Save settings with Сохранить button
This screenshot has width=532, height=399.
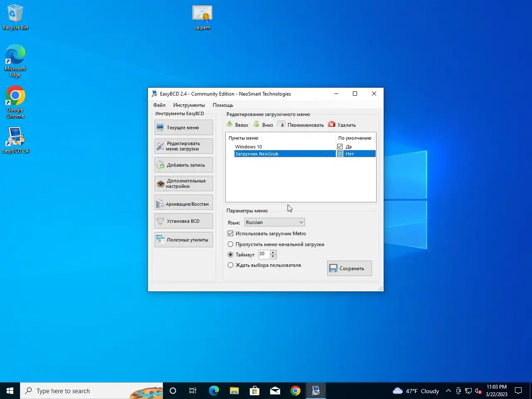(349, 268)
